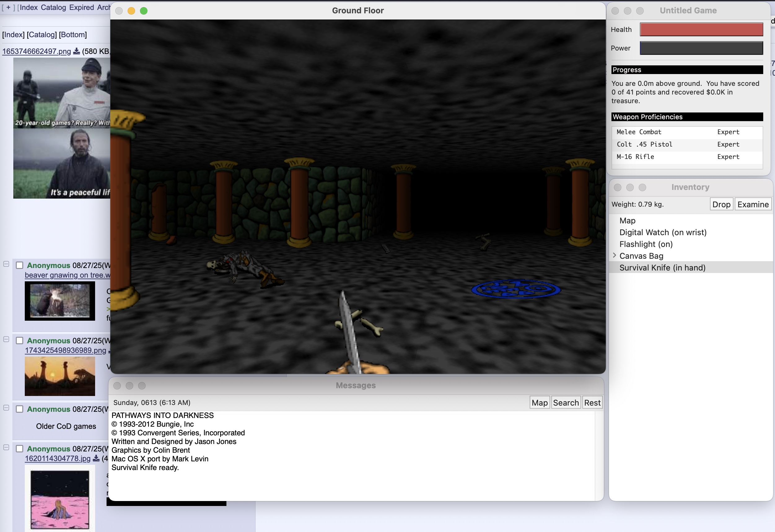Screen dimensions: 775x532
Task: Select checkbox on 1743425498936989.png post
Action: 20,341
